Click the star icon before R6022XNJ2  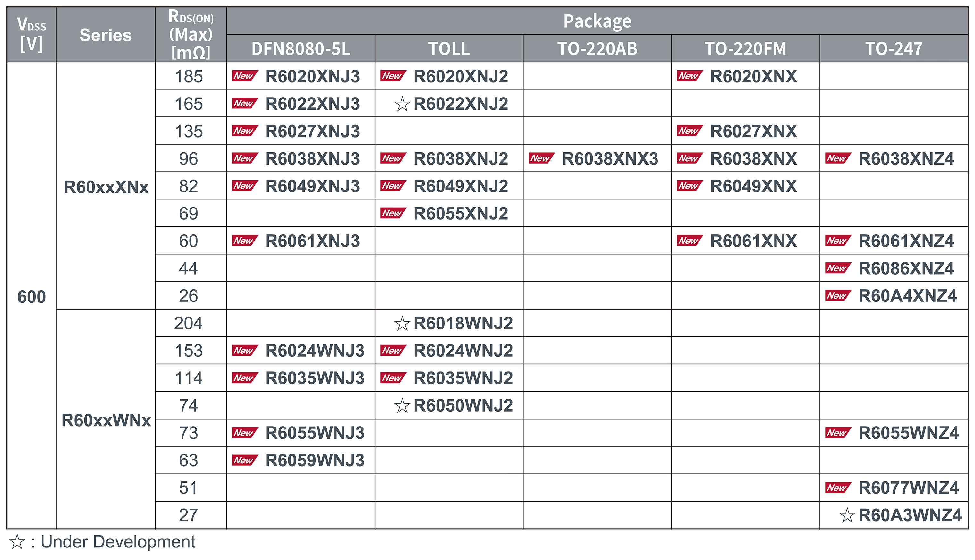tap(402, 104)
